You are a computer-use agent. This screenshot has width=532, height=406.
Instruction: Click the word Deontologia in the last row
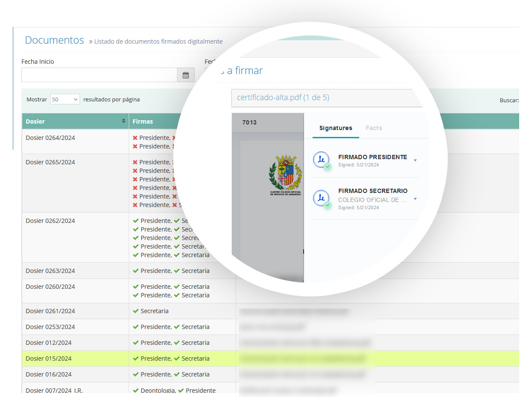coord(157,390)
